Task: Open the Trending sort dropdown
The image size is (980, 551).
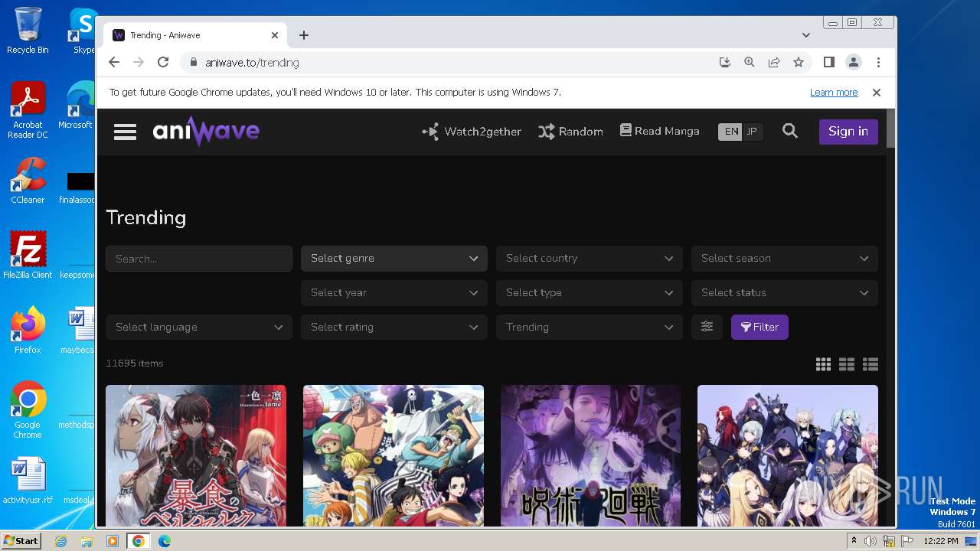Action: tap(590, 328)
